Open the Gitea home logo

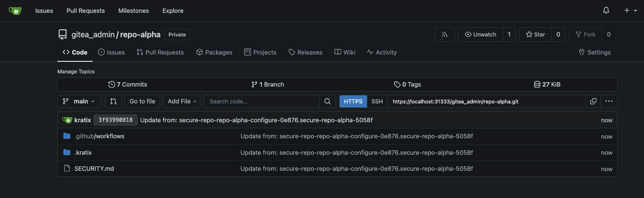coord(15,11)
